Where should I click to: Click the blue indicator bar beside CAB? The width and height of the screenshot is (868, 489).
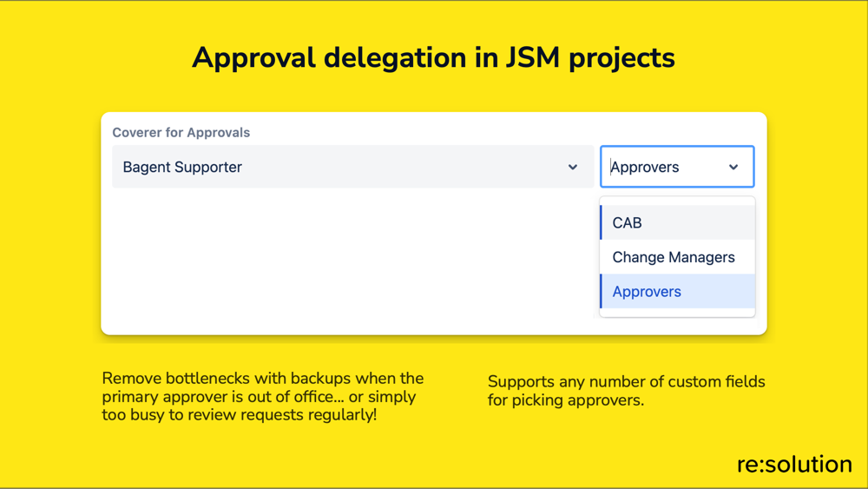pos(602,222)
